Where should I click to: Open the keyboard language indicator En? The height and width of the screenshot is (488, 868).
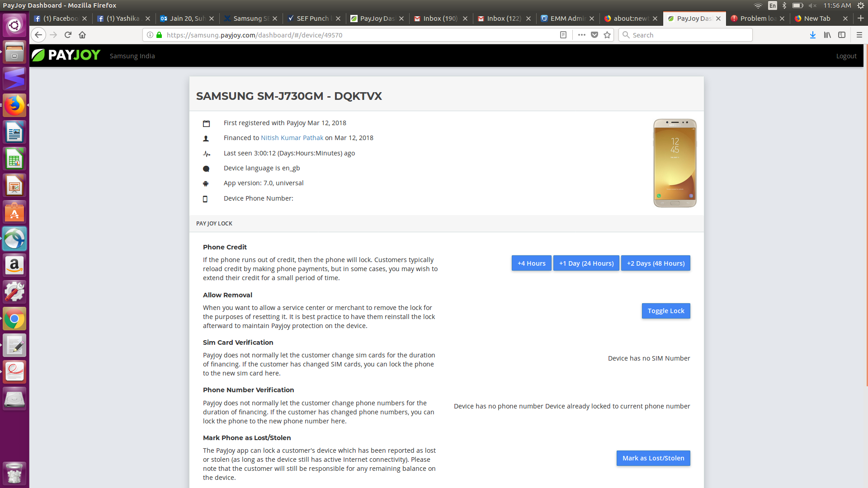tap(773, 5)
